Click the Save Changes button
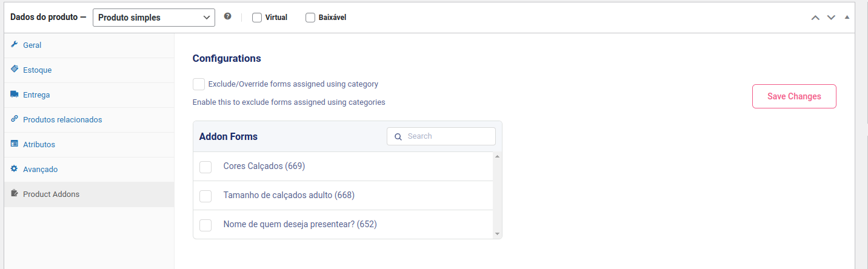 pos(794,96)
